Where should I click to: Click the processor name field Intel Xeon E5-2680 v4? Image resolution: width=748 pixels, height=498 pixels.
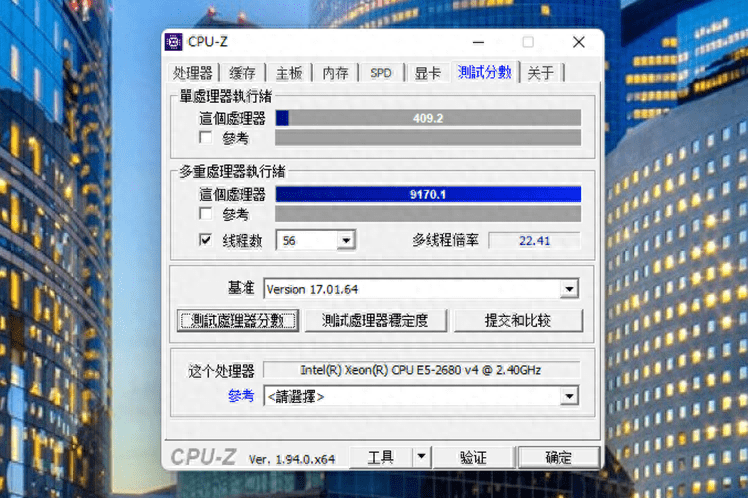421,370
